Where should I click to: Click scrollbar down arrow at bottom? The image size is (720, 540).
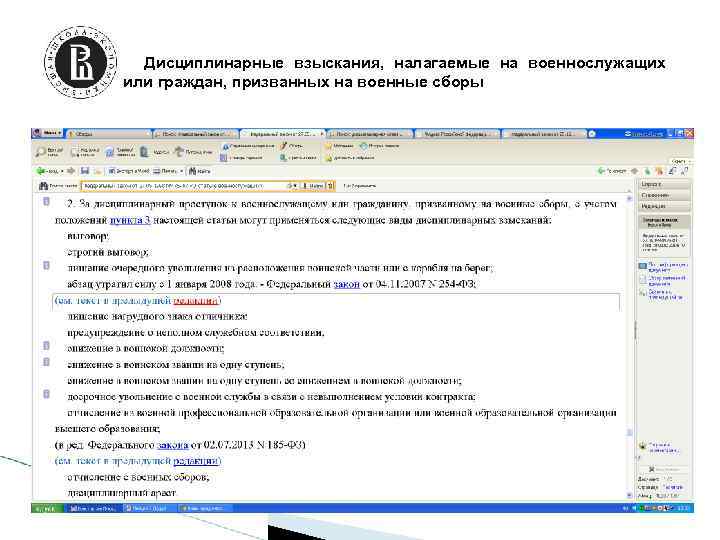tap(630, 495)
